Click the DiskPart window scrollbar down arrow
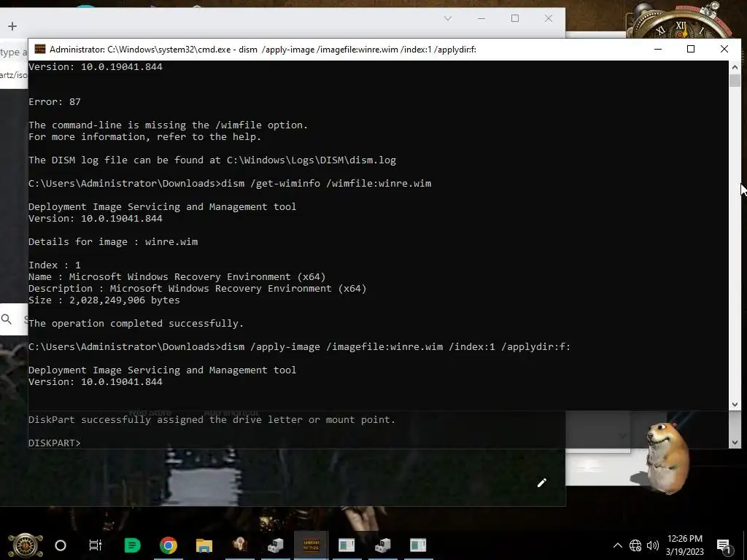This screenshot has height=560, width=747. pyautogui.click(x=735, y=443)
